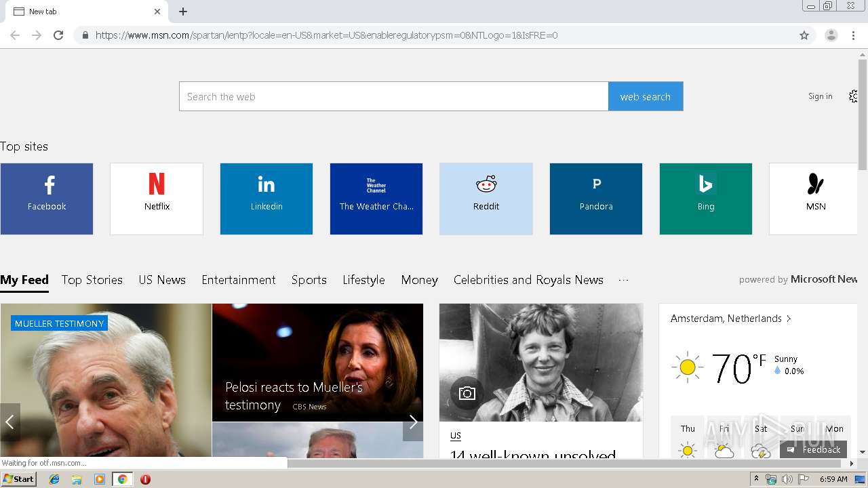The width and height of the screenshot is (868, 488).
Task: Open the Lifestyle tab
Action: (x=363, y=280)
